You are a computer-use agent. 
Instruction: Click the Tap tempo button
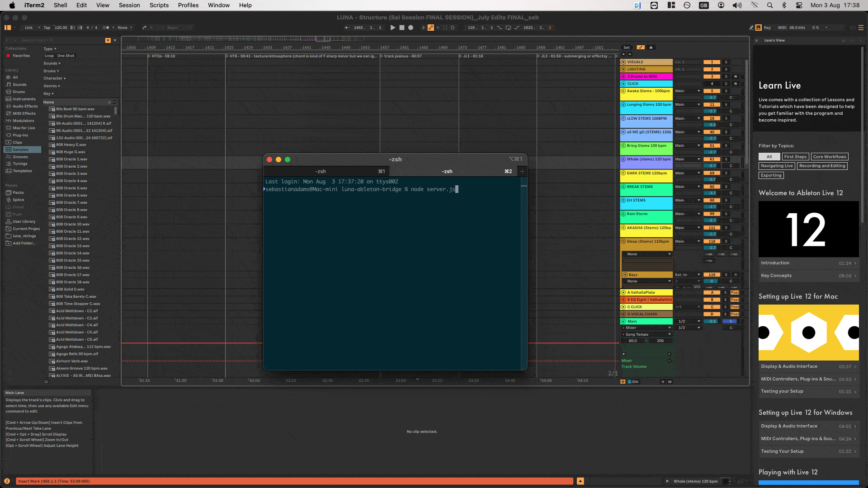point(47,28)
